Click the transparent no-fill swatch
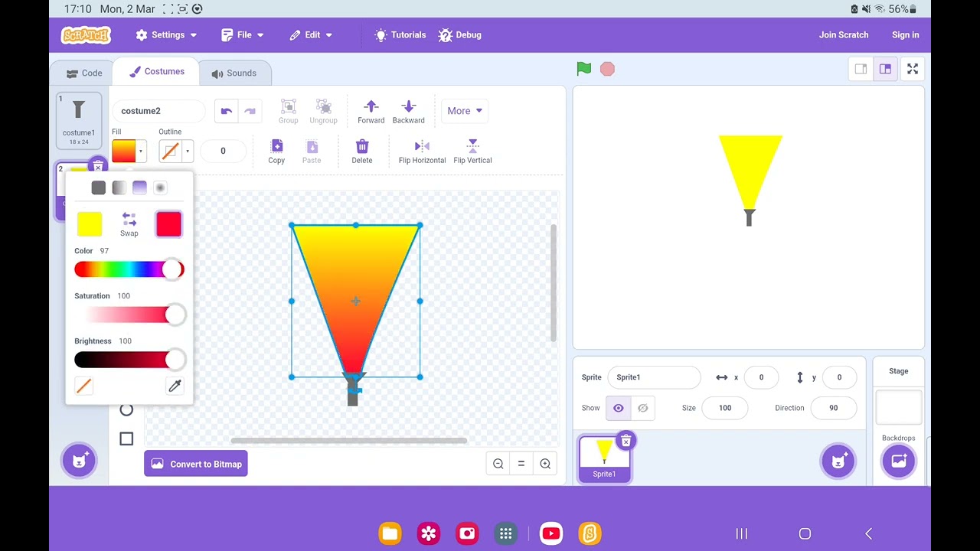 [84, 386]
